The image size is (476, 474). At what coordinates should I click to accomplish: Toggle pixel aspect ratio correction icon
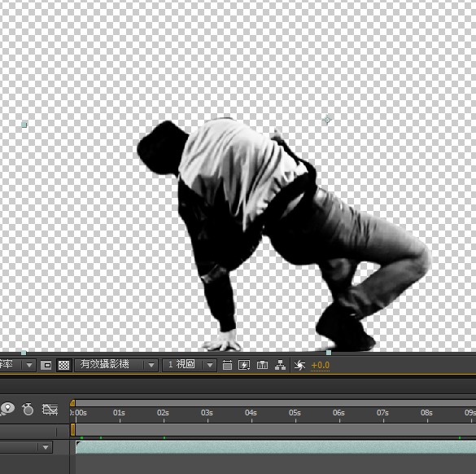click(227, 365)
